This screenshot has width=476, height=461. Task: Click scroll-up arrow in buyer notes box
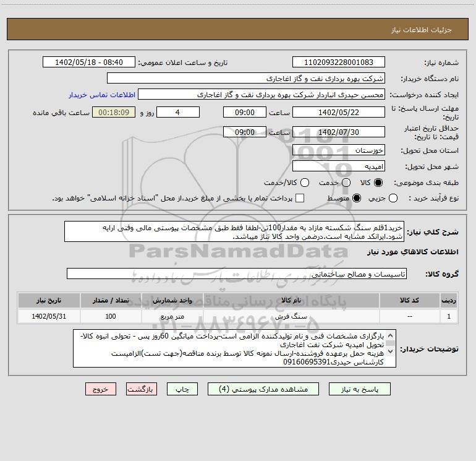tap(391, 335)
